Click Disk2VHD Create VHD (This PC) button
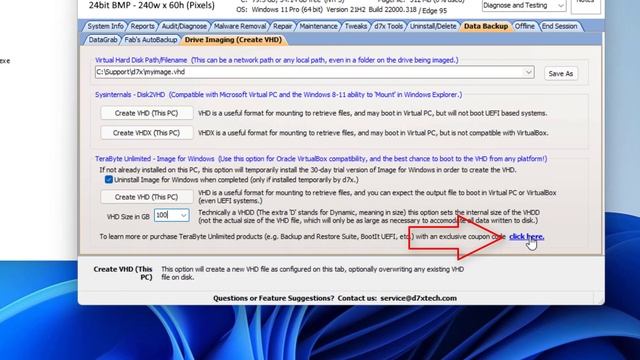 point(147,113)
